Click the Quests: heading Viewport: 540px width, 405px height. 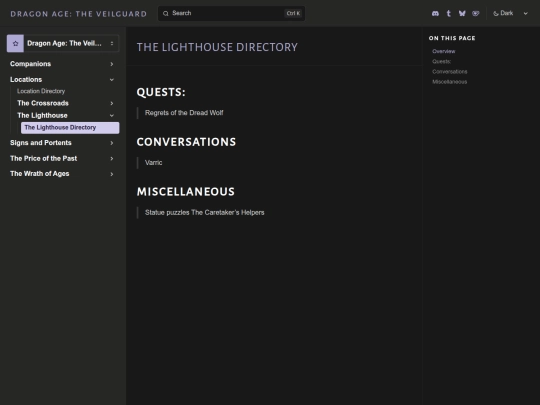coord(161,92)
